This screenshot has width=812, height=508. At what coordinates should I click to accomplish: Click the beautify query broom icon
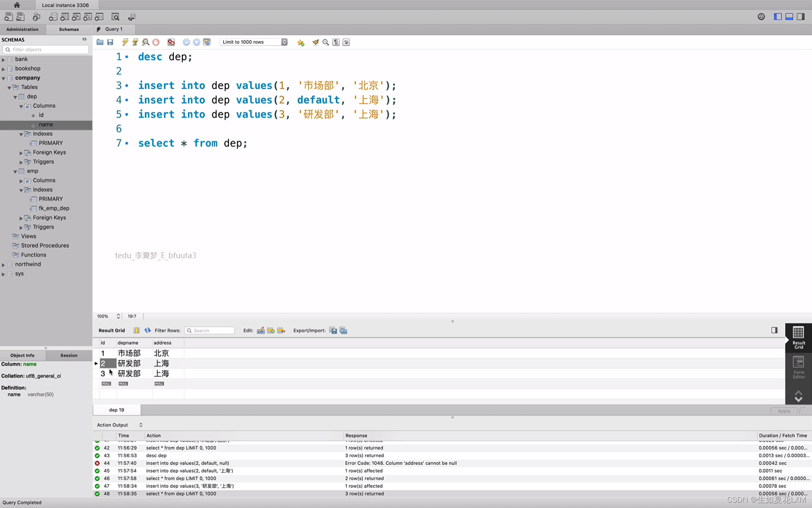pyautogui.click(x=316, y=42)
